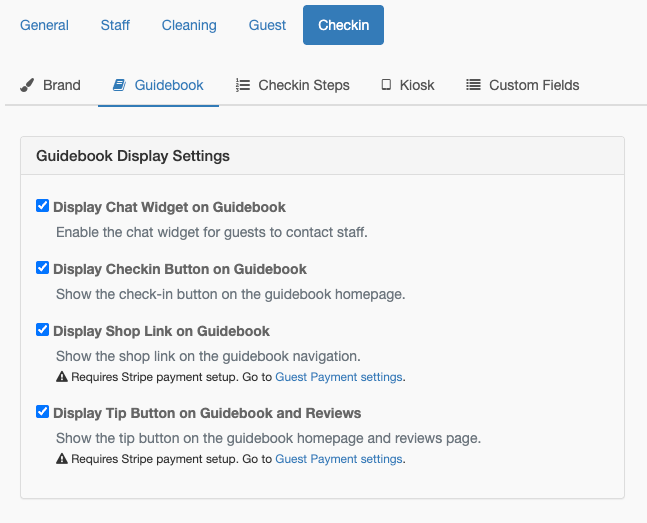Image resolution: width=647 pixels, height=523 pixels.
Task: Uncheck the Display Chat Widget on Guidebook checkbox
Action: (43, 206)
